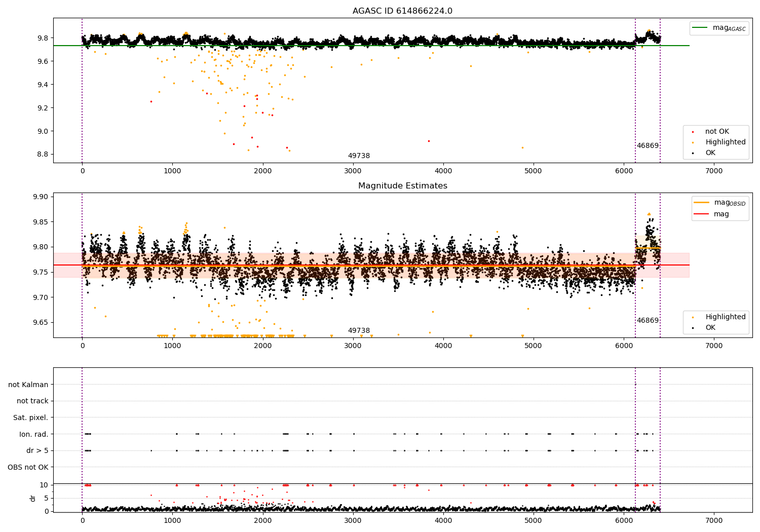Click the 4000 x-tick under Magnitude Estimates plot
760x532 pixels.
443,346
